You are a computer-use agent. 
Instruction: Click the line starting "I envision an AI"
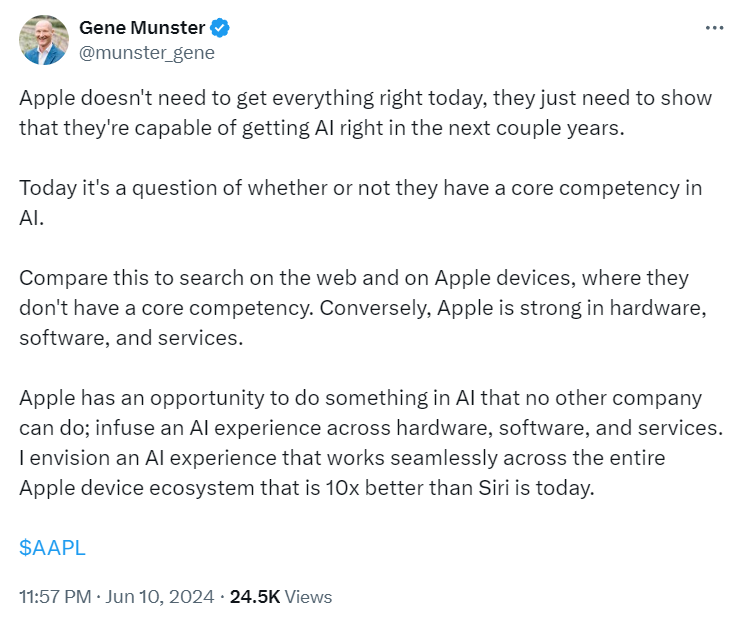coord(342,458)
